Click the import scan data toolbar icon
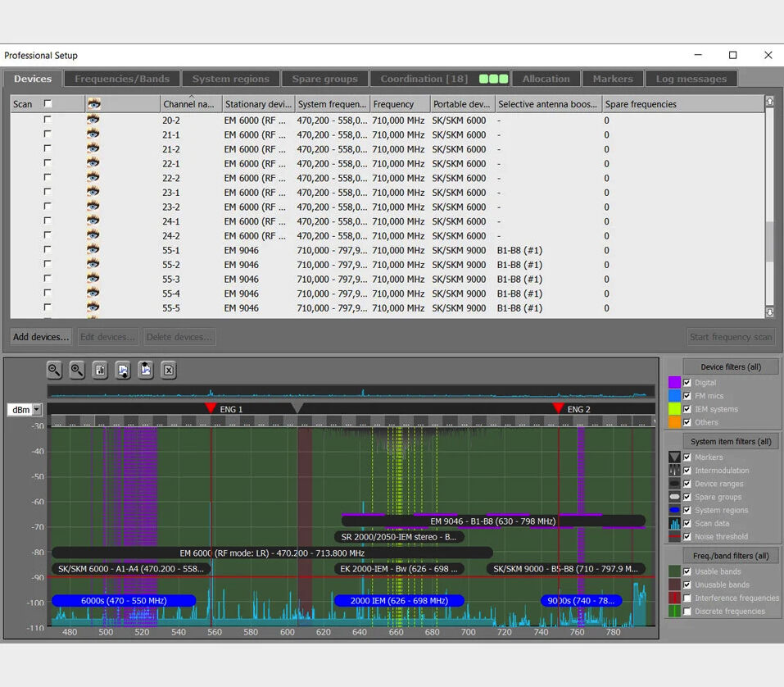784x687 pixels. 123,370
